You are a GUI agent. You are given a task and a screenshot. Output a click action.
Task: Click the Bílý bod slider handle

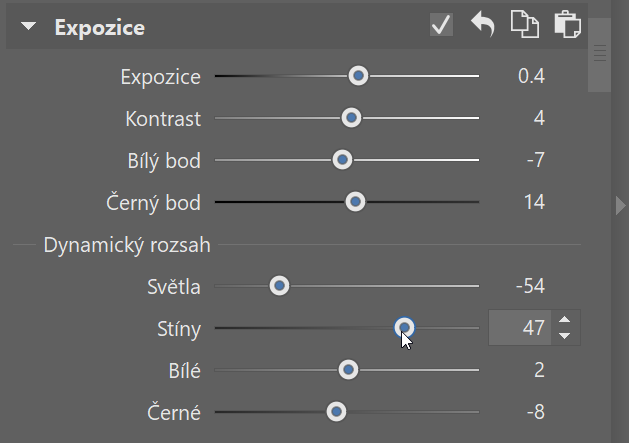[342, 160]
